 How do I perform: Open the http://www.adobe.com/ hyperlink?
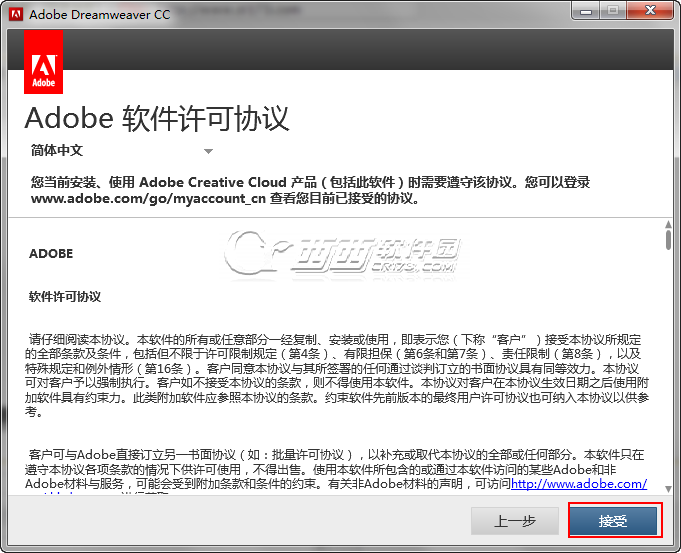click(x=579, y=483)
